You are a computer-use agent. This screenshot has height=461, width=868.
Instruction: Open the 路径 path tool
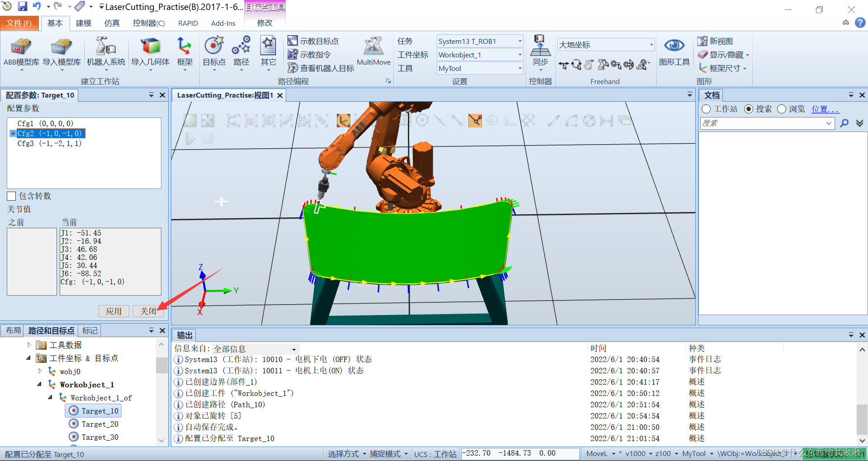pos(241,52)
